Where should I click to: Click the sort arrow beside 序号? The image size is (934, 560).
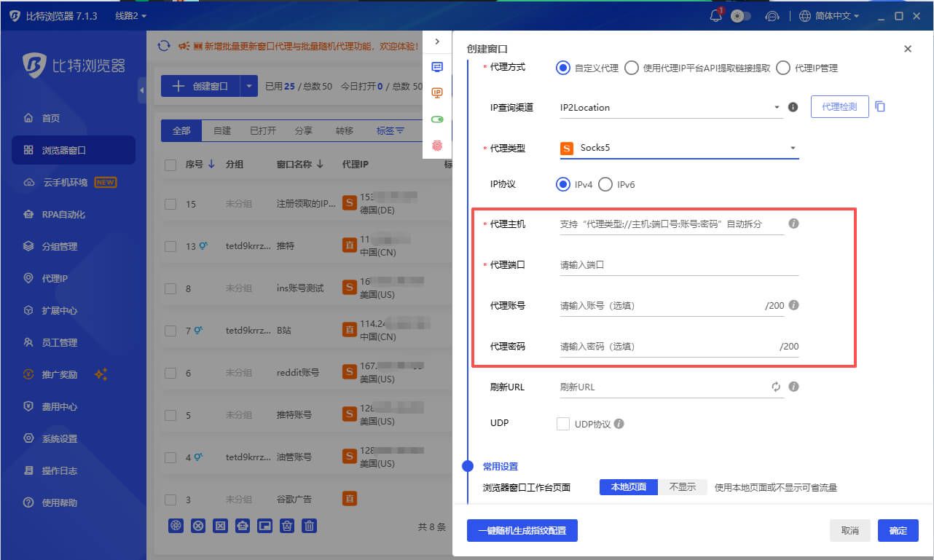pos(211,165)
